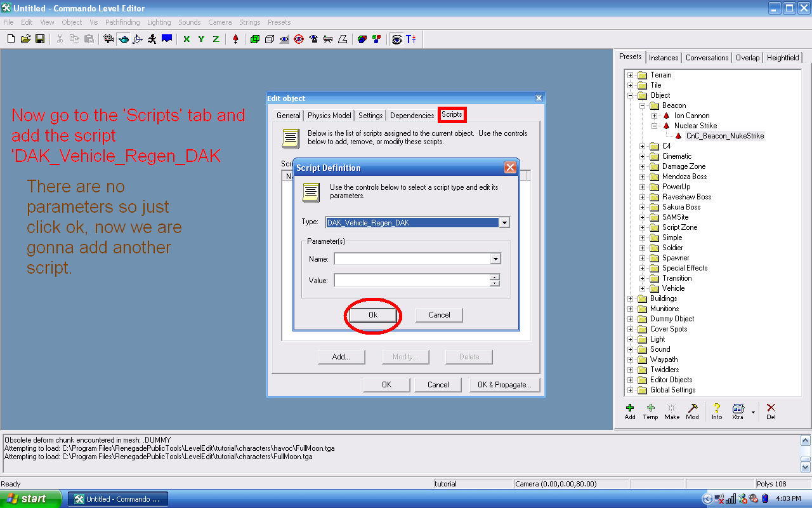812x508 pixels.
Task: Toggle the Y axis restriction
Action: pos(201,39)
